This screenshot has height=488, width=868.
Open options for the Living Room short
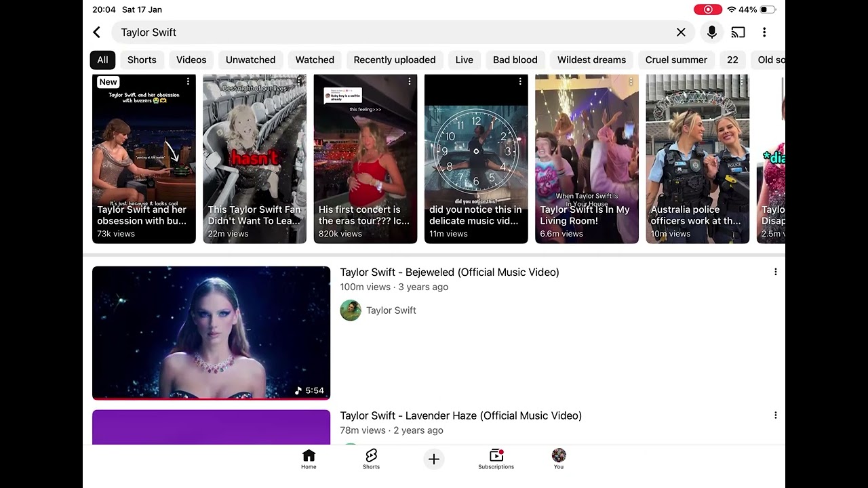point(631,81)
